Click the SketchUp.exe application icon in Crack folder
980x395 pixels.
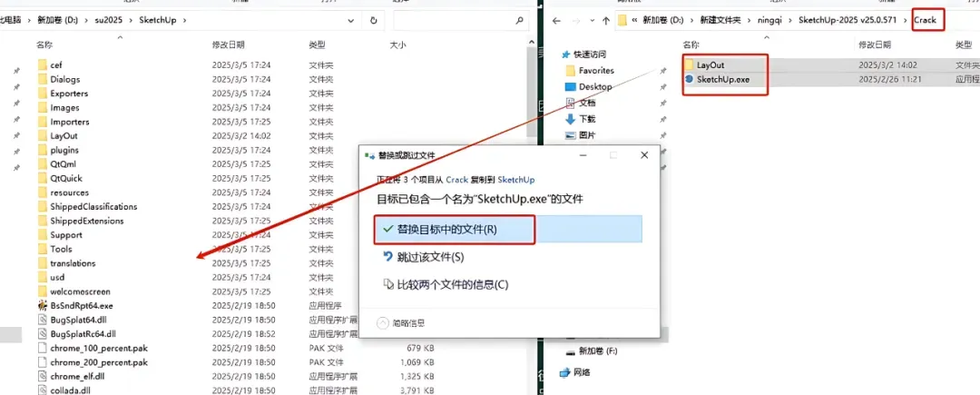689,79
